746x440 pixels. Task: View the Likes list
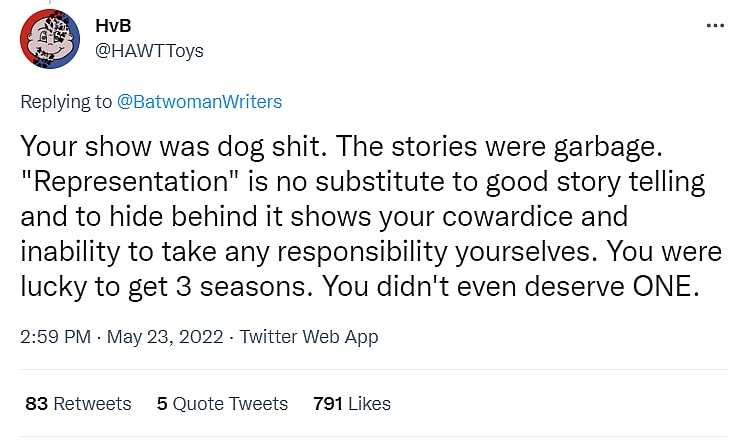[368, 404]
